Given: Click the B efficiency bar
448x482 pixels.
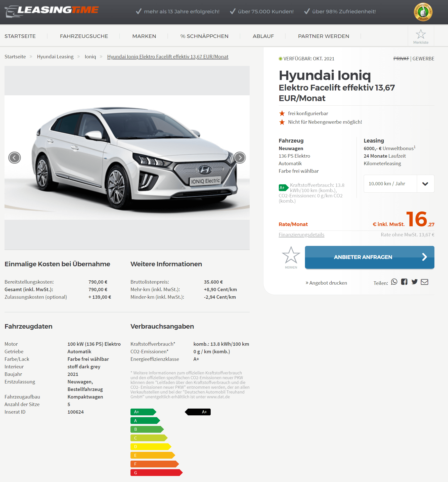Looking at the screenshot, I should coord(147,429).
